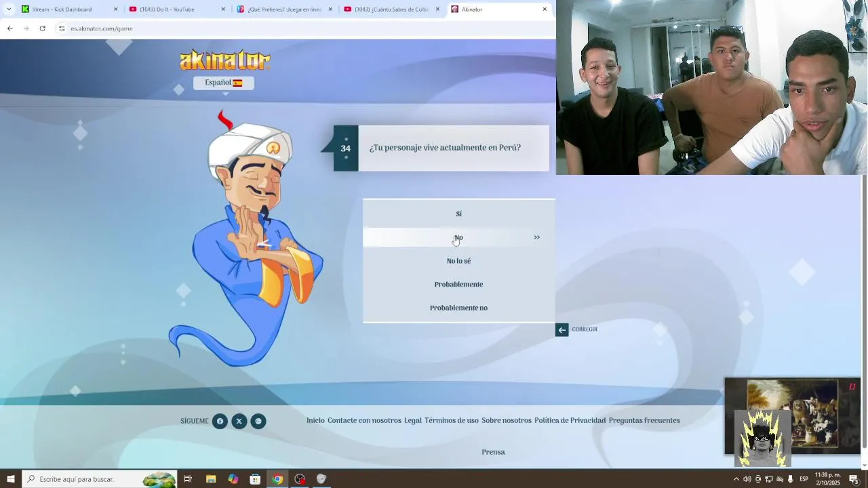The height and width of the screenshot is (488, 868).
Task: Switch to the '¿Qué Prefieres?' tab
Action: tap(283, 9)
